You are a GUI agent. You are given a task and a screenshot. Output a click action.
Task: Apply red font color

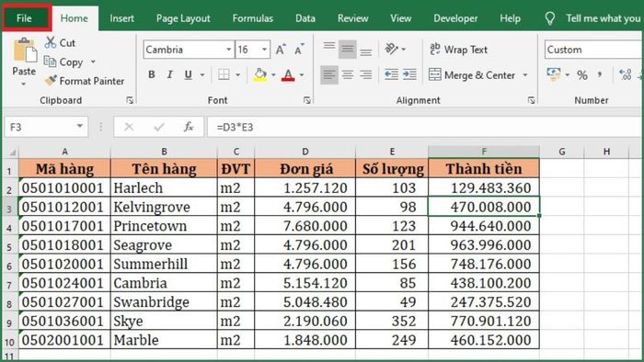288,74
